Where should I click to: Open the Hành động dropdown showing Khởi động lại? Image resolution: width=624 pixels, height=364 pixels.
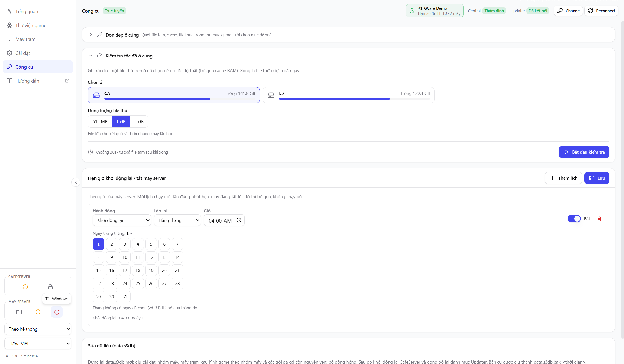[x=122, y=220]
